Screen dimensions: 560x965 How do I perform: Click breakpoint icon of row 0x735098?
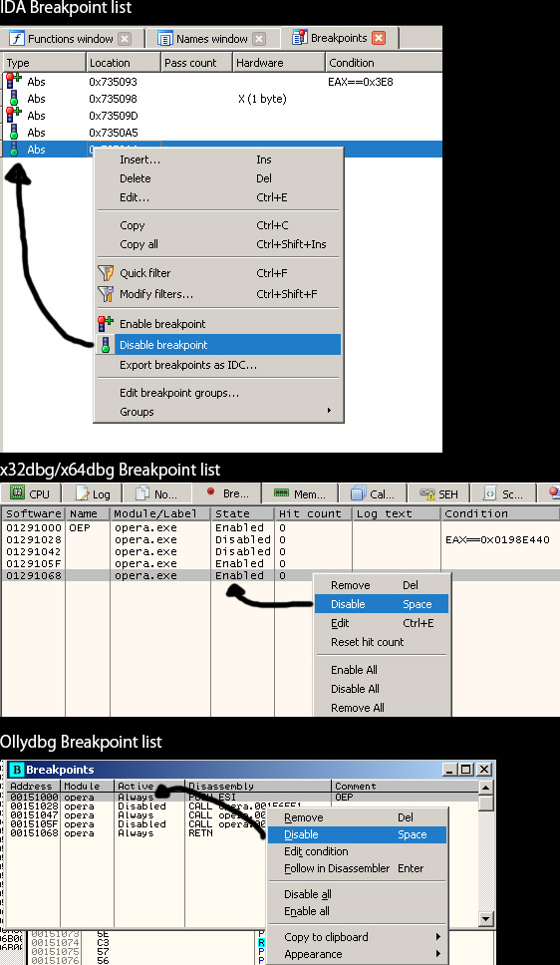pyautogui.click(x=14, y=98)
